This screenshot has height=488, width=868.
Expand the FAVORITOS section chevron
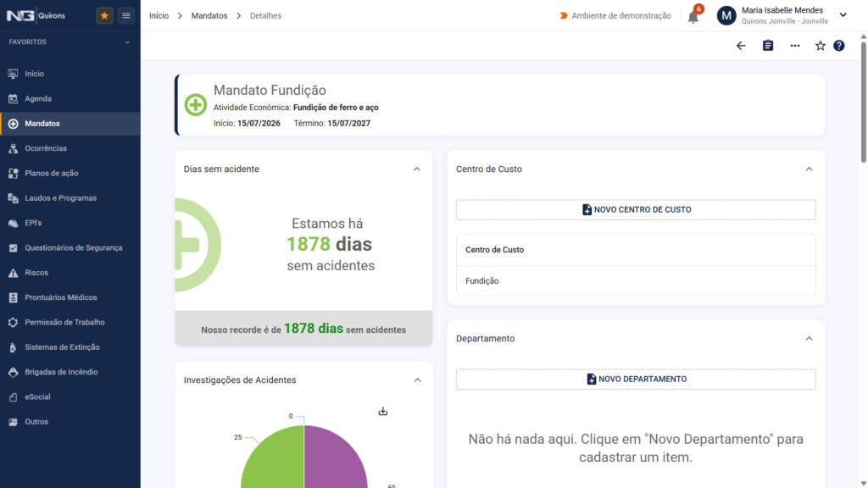click(127, 42)
